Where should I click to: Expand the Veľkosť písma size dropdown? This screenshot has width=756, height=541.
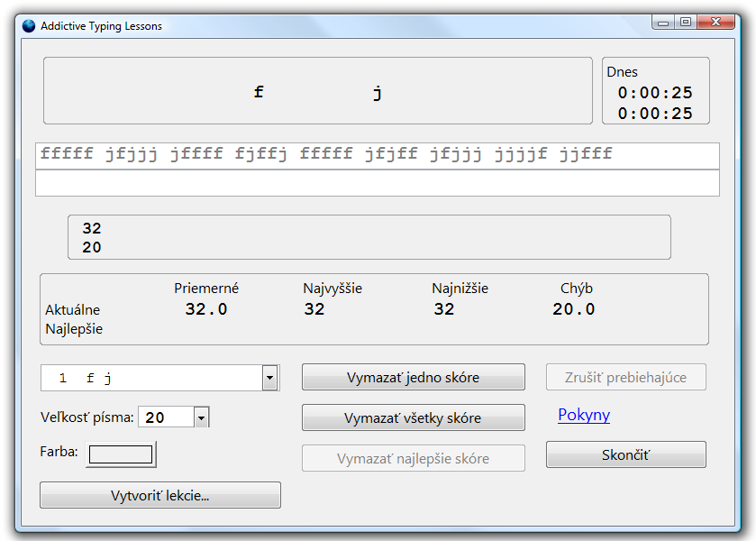click(x=202, y=417)
